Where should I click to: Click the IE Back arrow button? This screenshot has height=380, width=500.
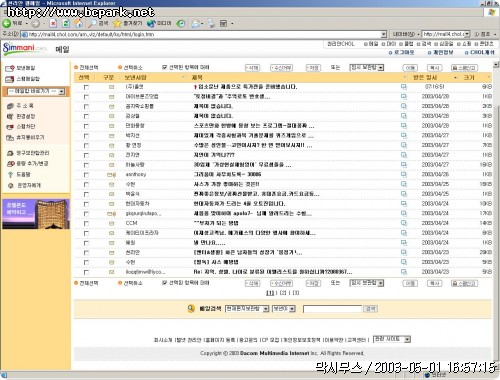click(x=7, y=23)
